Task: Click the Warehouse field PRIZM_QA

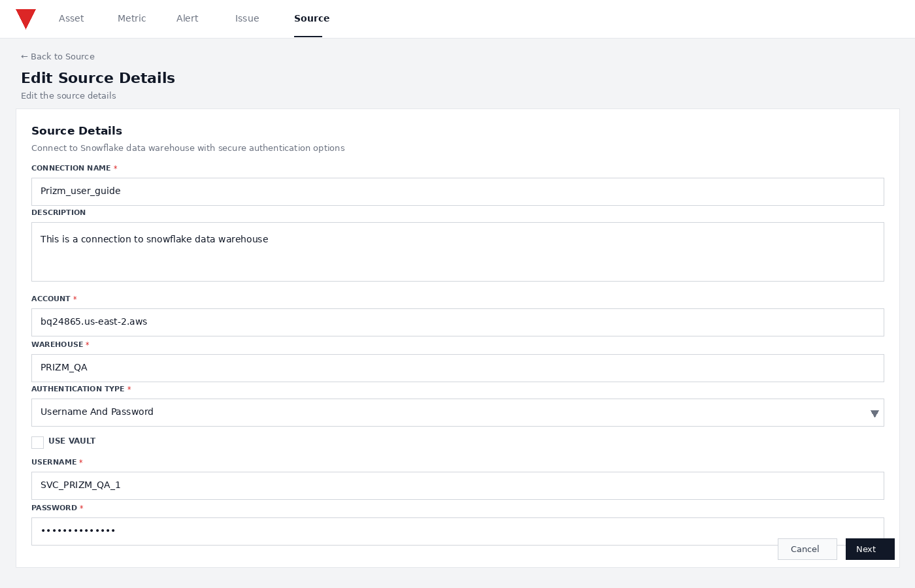Action: tap(457, 368)
